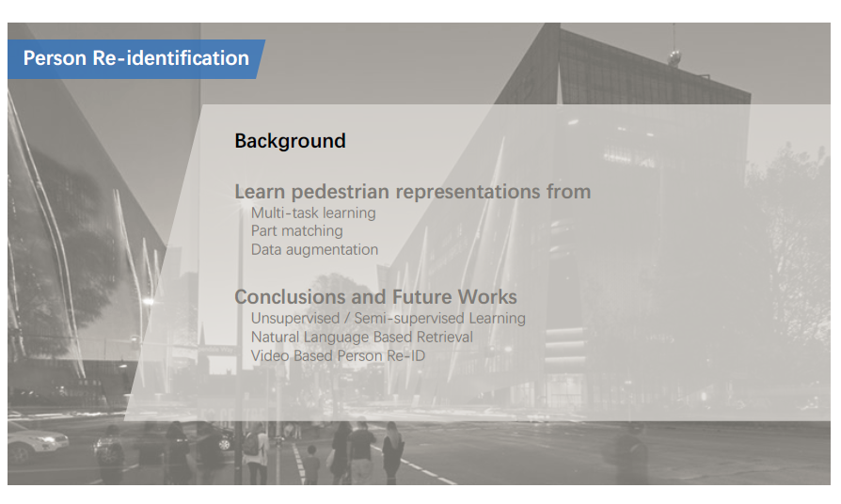
Task: Select the Multi-task learning line
Action: click(313, 213)
